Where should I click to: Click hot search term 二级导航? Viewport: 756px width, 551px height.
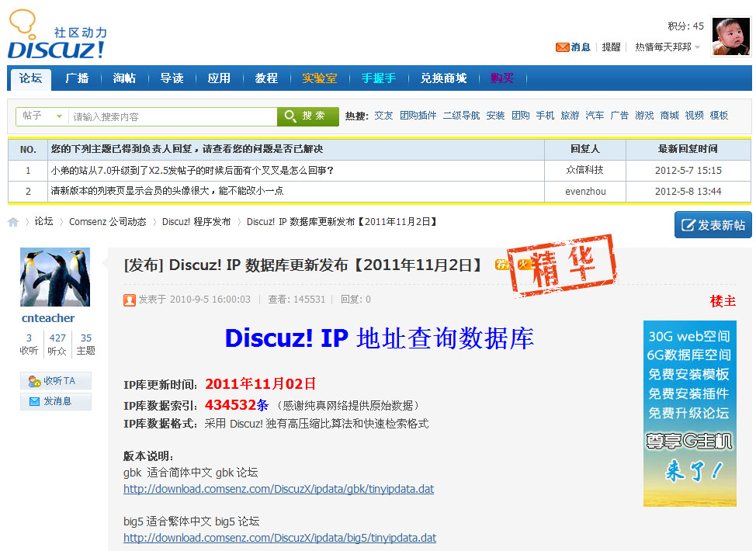[x=461, y=116]
